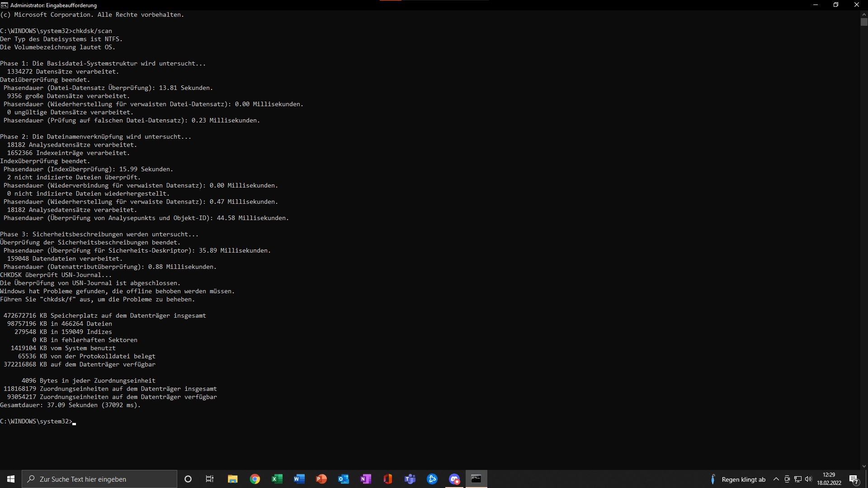Click the Cortana circle icon
Screen dimensions: 868x488
pyautogui.click(x=188, y=479)
